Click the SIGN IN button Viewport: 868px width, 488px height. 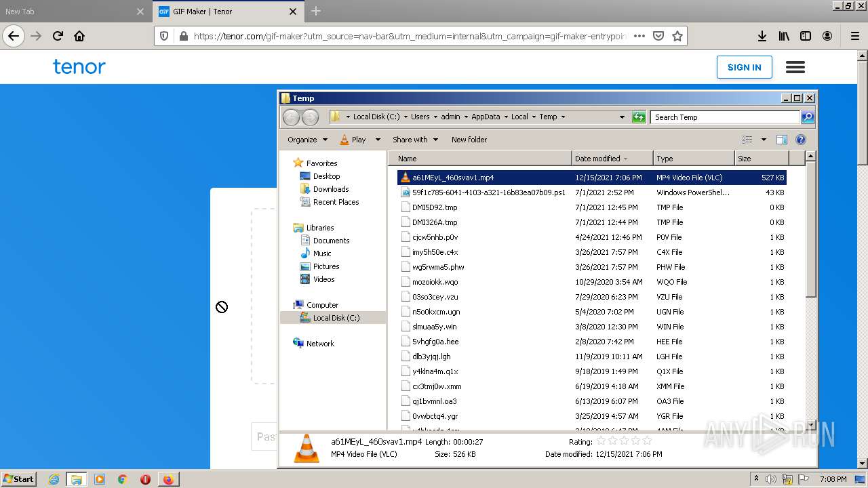pyautogui.click(x=744, y=67)
